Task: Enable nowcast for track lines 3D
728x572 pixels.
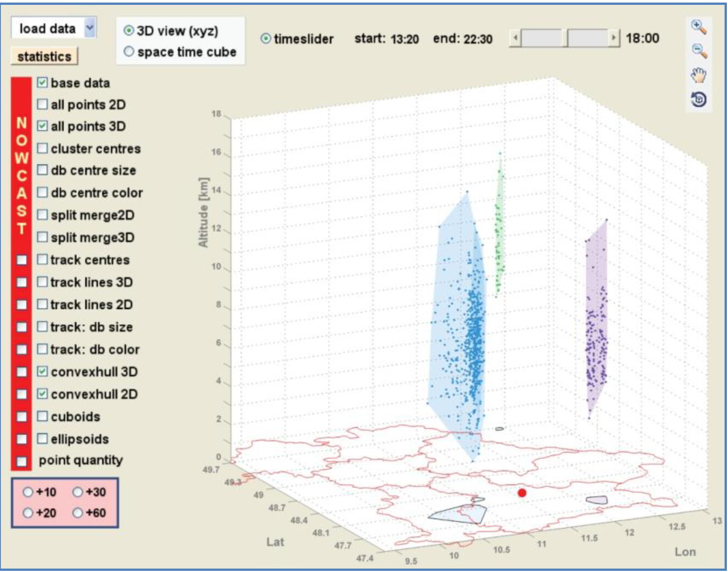Action: tap(22, 282)
